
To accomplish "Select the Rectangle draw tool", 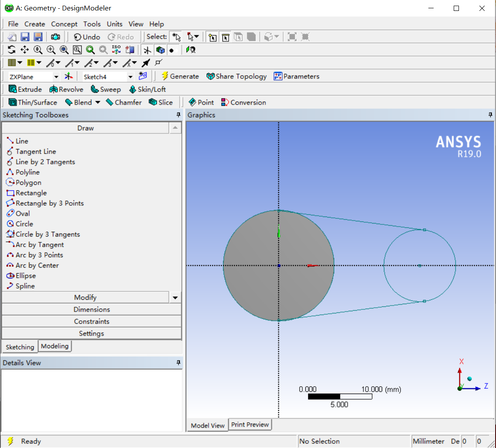I will pyautogui.click(x=27, y=193).
